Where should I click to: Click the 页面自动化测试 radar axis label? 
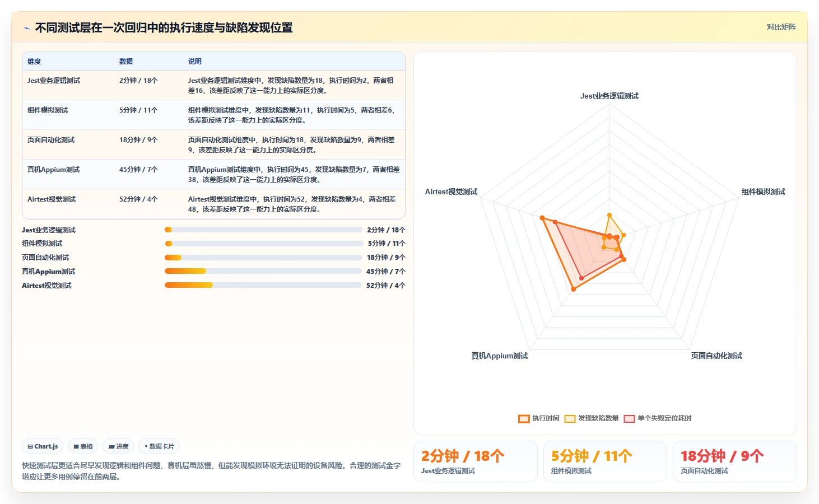click(x=716, y=356)
